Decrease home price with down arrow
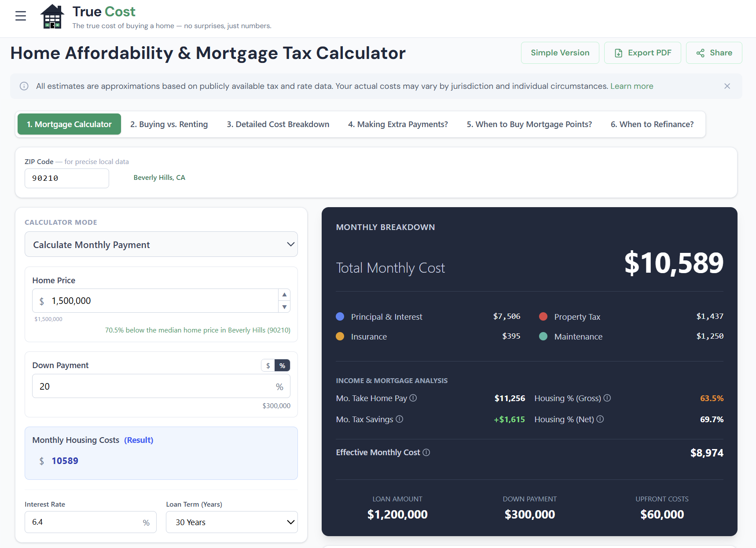Viewport: 756px width, 548px height. click(285, 307)
